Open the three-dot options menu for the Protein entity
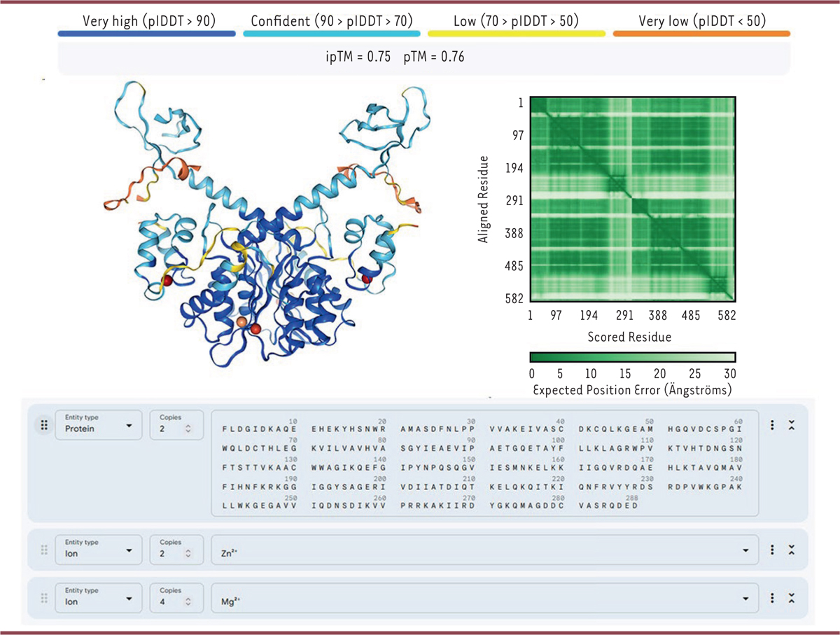The width and height of the screenshot is (840, 635). click(772, 424)
